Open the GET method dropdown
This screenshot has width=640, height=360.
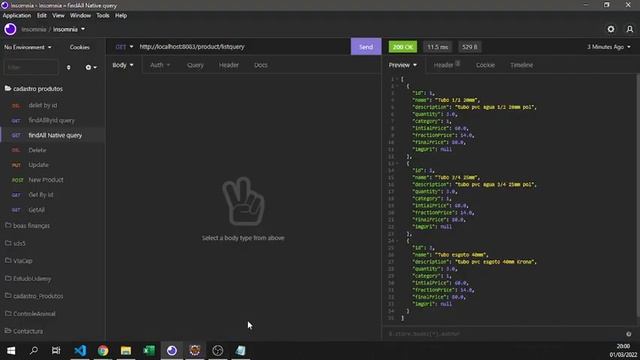124,47
